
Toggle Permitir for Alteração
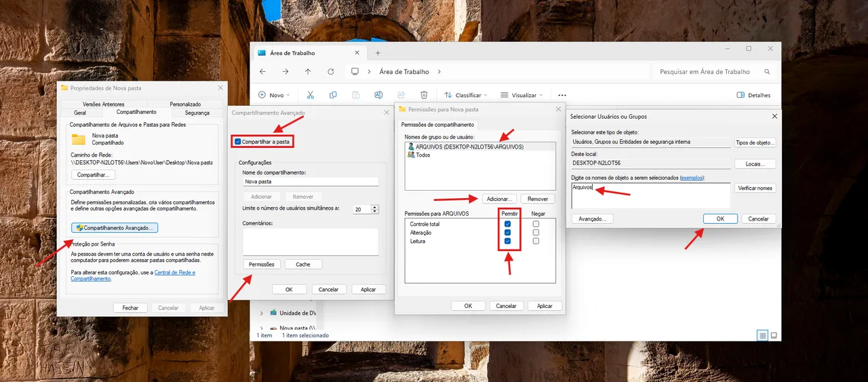pyautogui.click(x=507, y=232)
